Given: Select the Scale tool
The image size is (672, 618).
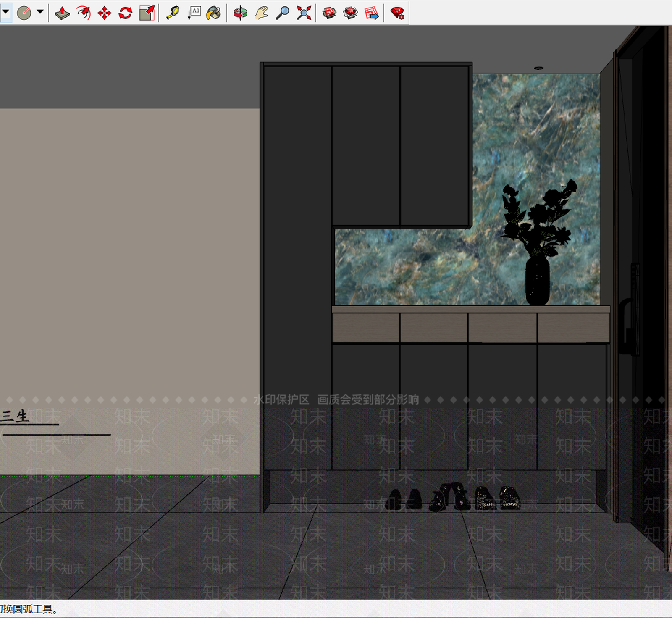Looking at the screenshot, I should (x=147, y=13).
